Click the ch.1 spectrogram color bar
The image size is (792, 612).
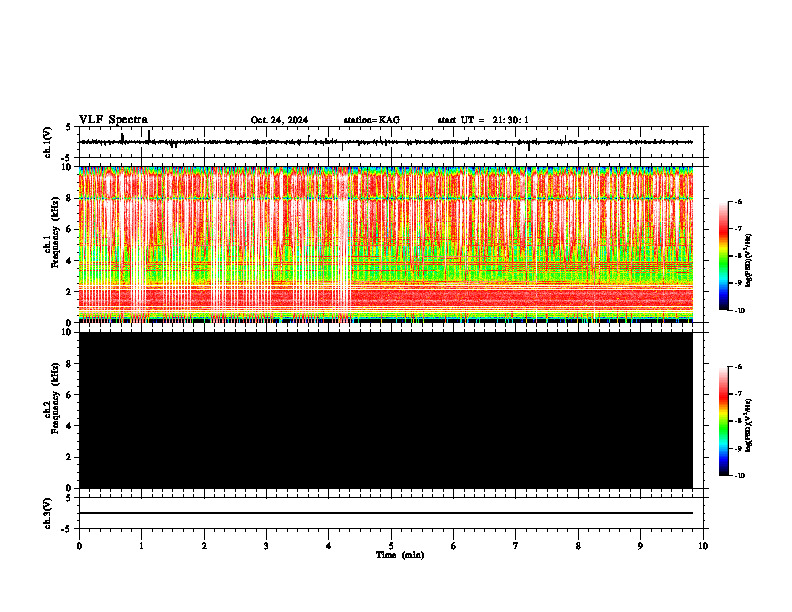[723, 256]
